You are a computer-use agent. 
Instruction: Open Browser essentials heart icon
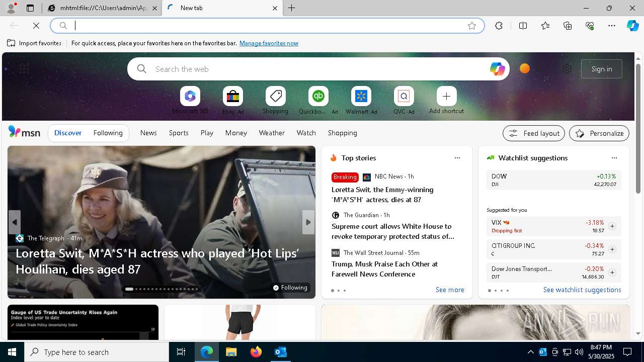pyautogui.click(x=590, y=26)
